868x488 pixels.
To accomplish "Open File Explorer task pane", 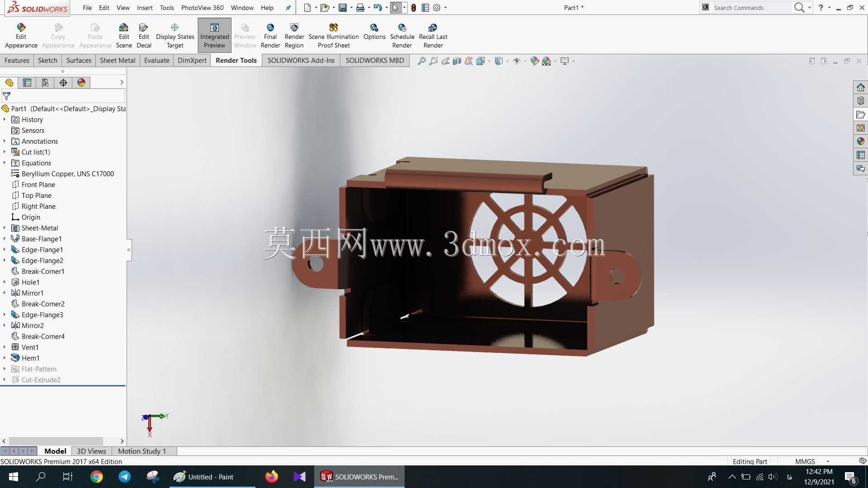I will pyautogui.click(x=860, y=114).
